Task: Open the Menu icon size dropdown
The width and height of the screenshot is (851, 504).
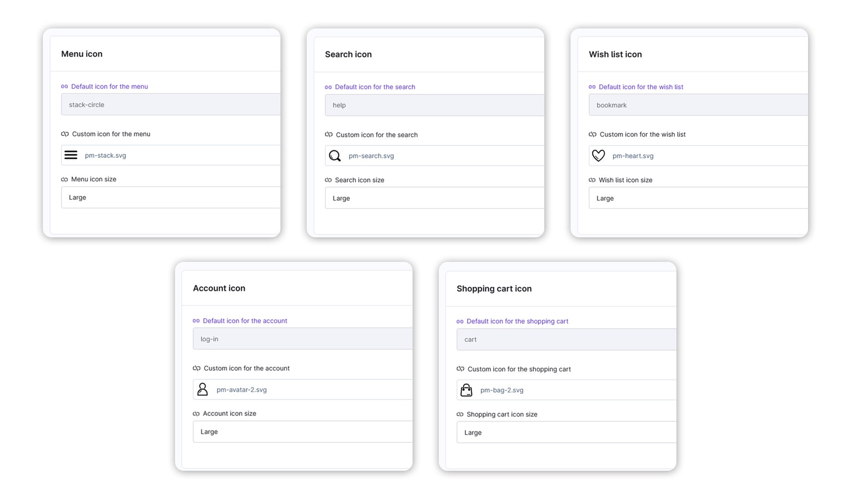Action: point(171,198)
